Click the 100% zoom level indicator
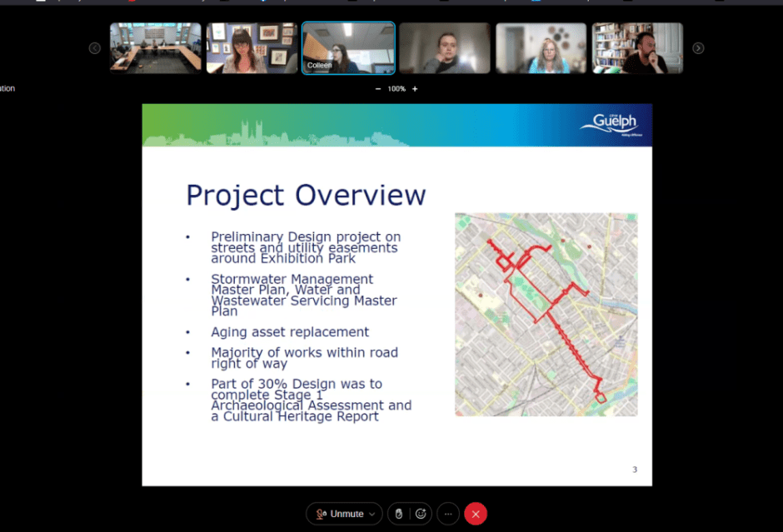 coord(396,89)
